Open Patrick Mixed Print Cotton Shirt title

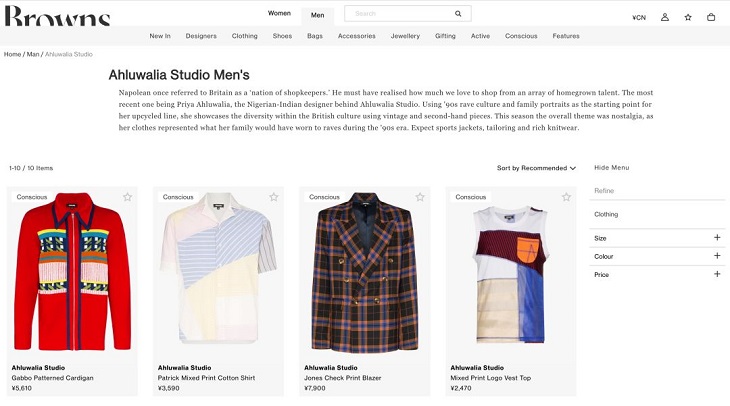[x=206, y=378]
